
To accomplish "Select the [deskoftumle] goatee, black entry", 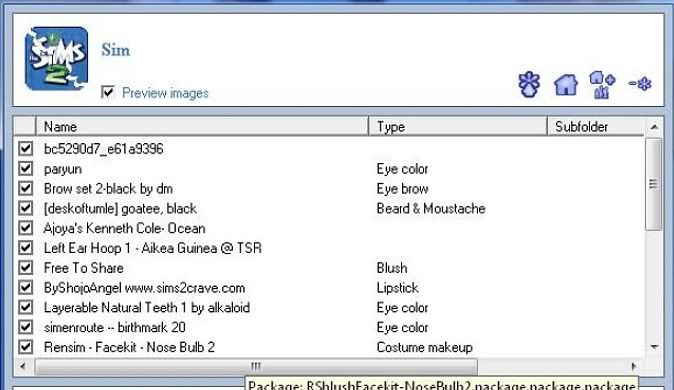I will [120, 209].
